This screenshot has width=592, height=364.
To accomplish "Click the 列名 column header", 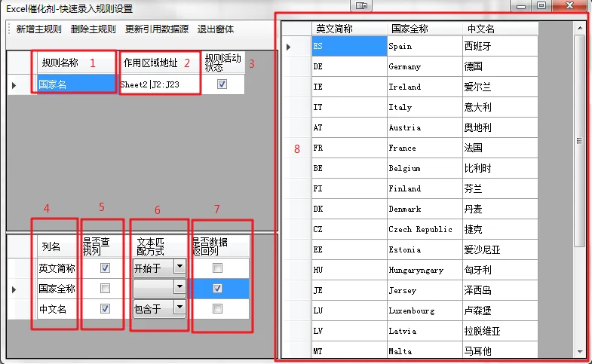I will pos(60,246).
